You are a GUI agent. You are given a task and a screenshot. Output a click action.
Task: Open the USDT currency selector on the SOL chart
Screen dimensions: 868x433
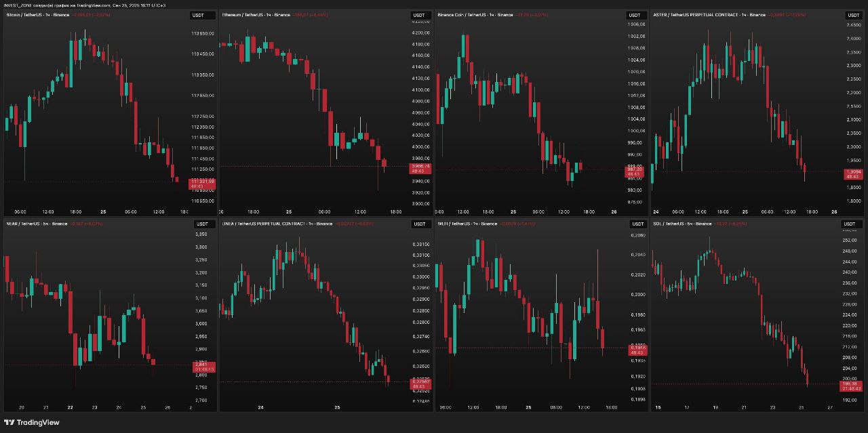point(852,224)
